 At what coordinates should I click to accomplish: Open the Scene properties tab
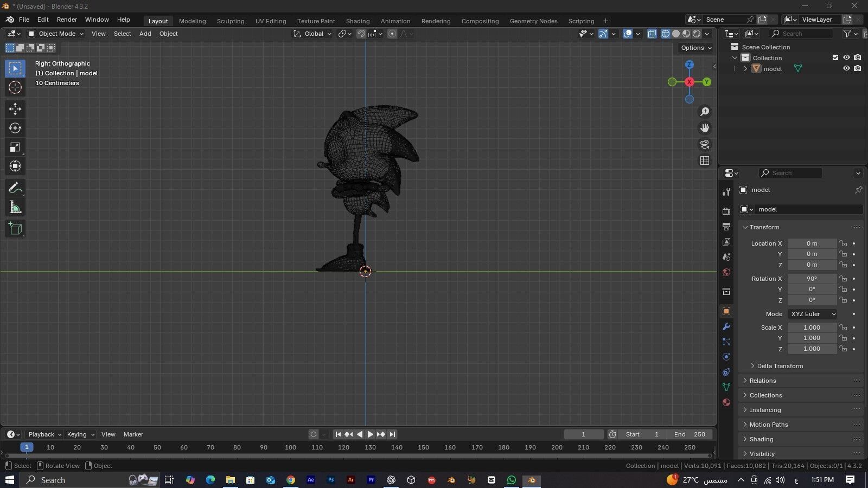tap(726, 256)
